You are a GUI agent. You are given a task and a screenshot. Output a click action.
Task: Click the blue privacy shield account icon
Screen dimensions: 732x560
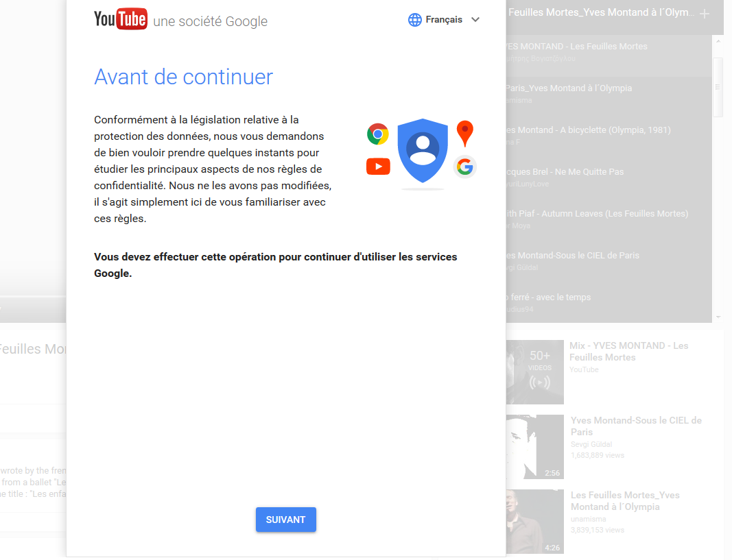click(423, 151)
